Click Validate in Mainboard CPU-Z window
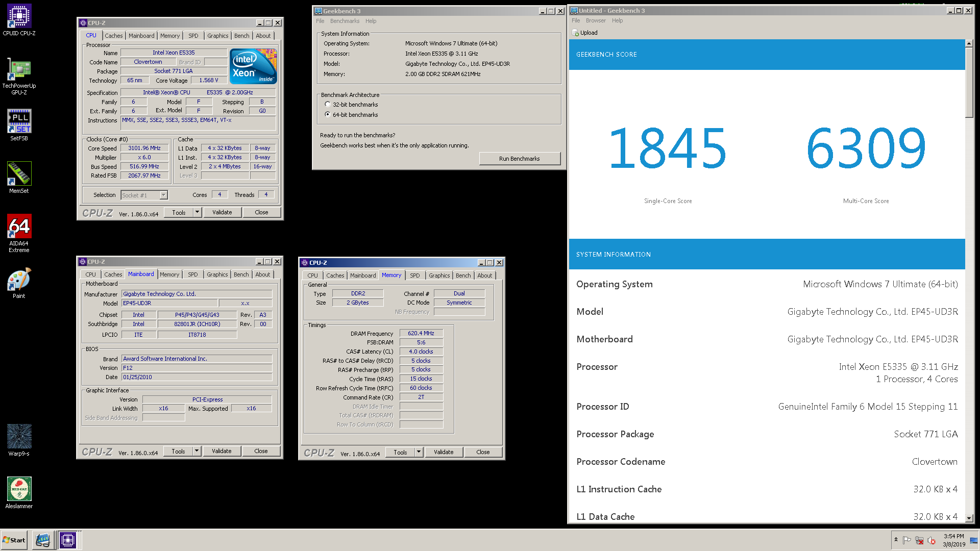This screenshot has height=551, width=980. click(x=222, y=451)
